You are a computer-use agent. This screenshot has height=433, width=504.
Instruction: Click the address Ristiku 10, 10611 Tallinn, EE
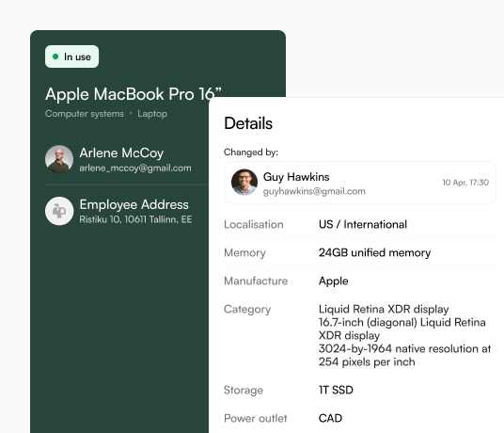point(135,219)
